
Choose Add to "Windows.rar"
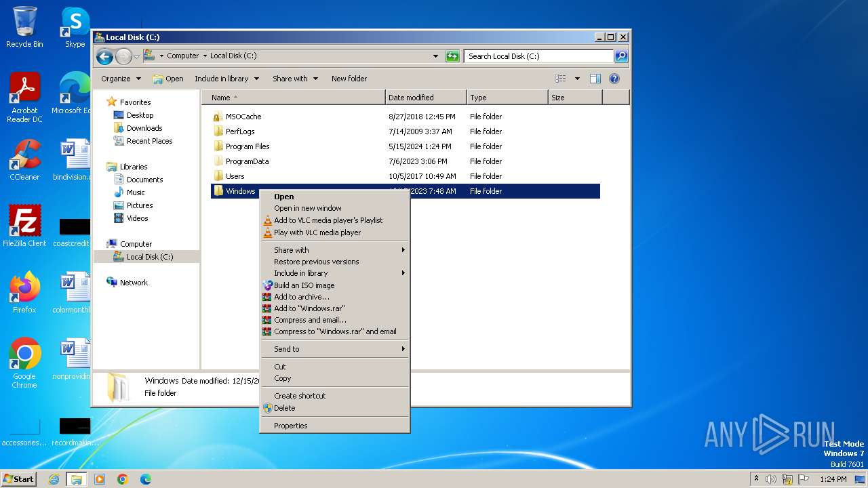pyautogui.click(x=335, y=308)
